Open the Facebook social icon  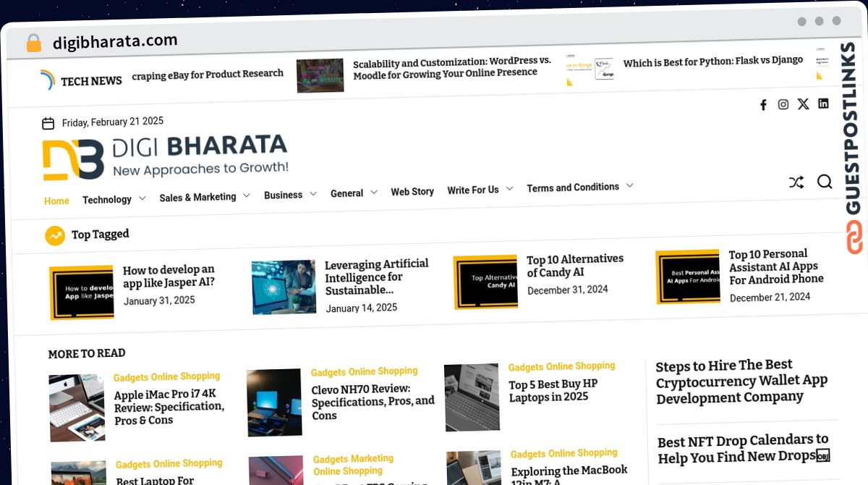pyautogui.click(x=763, y=105)
